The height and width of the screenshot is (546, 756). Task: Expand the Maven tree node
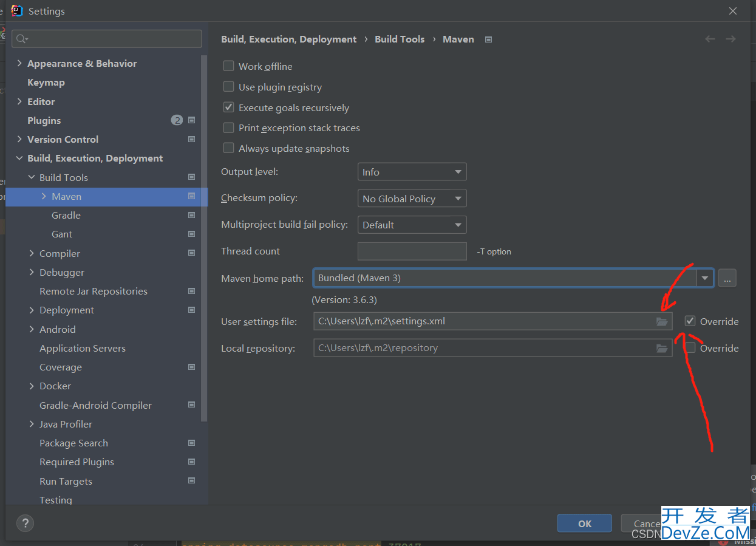(44, 196)
